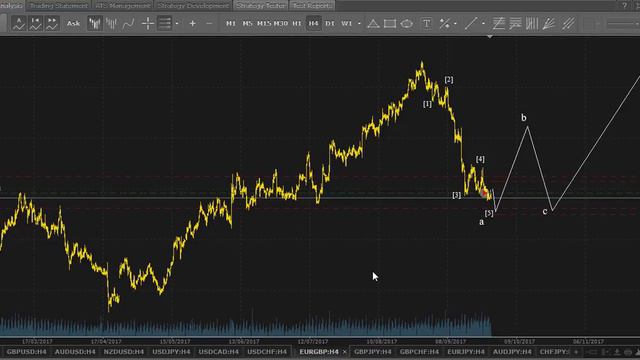Click the wave label c on chart
This screenshot has height=360, width=640.
coord(545,211)
